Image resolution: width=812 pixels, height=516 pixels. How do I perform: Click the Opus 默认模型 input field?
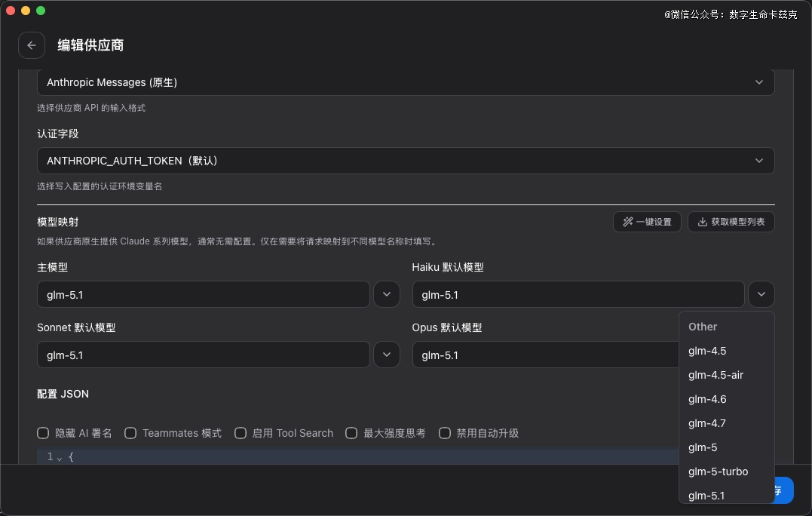[x=543, y=355]
